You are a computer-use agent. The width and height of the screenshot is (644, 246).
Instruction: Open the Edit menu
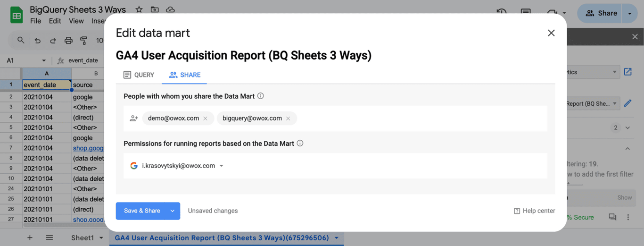pyautogui.click(x=55, y=21)
